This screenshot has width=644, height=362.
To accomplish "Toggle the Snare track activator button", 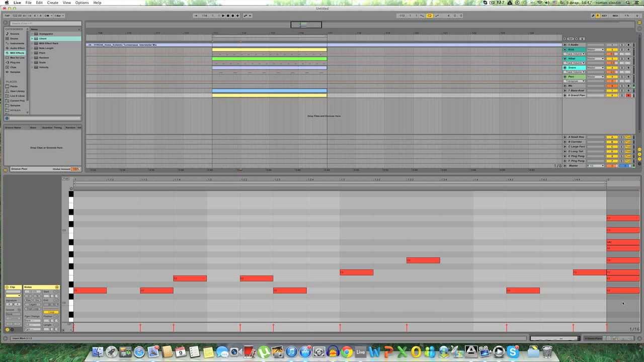I will [612, 68].
